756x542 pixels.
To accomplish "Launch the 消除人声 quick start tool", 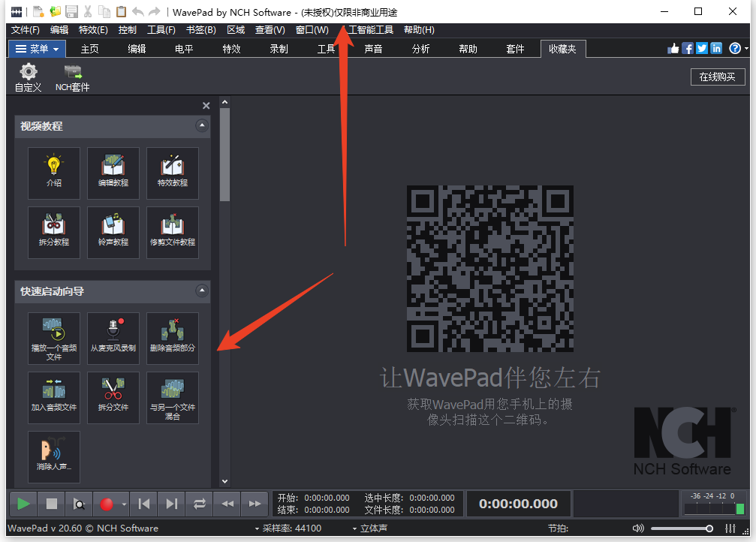I will [53, 456].
